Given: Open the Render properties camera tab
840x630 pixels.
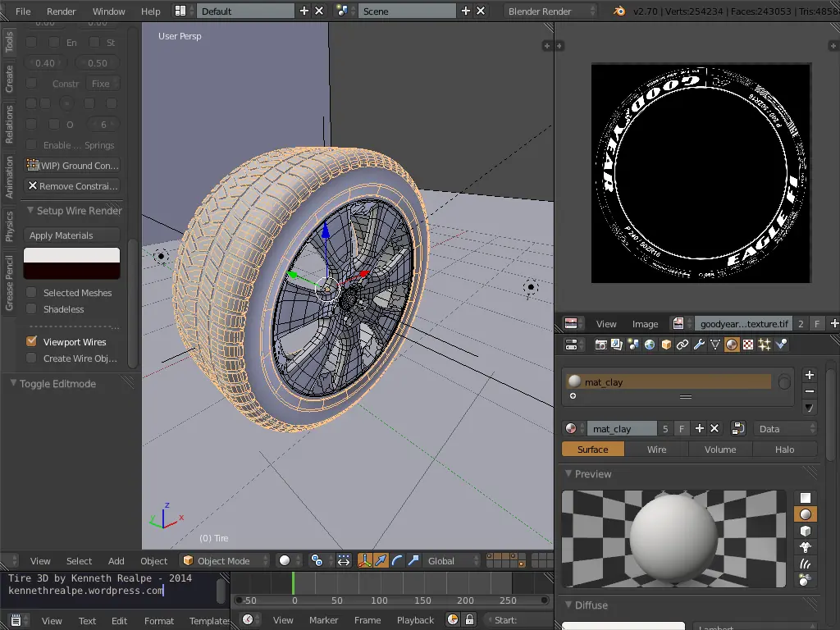Looking at the screenshot, I should tap(600, 345).
